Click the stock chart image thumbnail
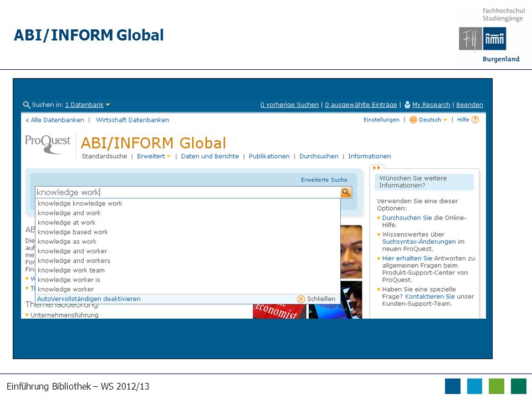Viewport: 532px width, 399px height. [335, 300]
